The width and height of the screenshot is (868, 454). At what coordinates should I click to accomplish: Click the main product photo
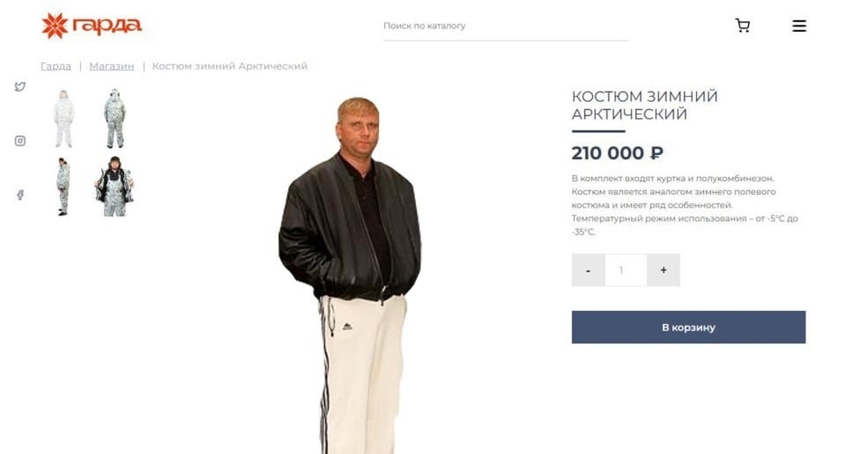[x=350, y=275]
